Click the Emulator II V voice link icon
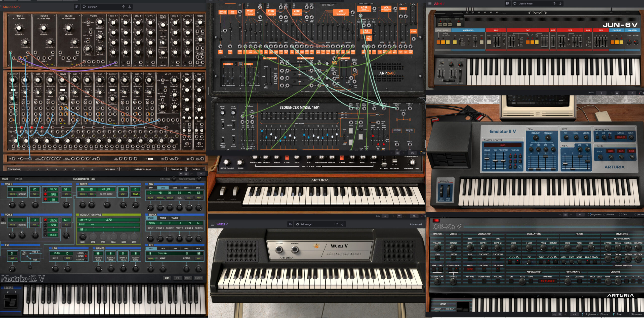The width and height of the screenshot is (644, 318). pyautogui.click(x=520, y=167)
